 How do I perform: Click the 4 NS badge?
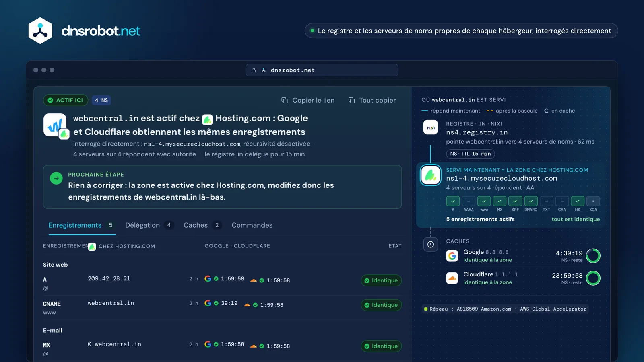[x=101, y=100]
